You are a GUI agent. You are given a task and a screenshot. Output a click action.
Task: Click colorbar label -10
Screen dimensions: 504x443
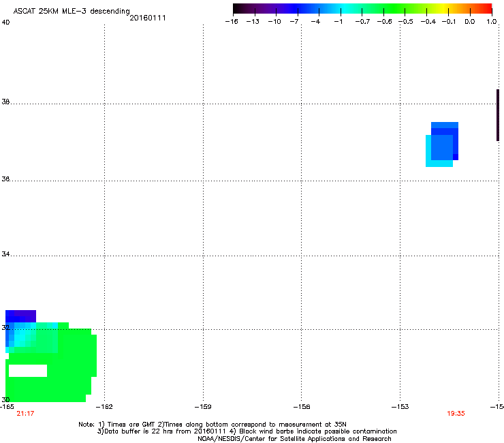pos(274,22)
